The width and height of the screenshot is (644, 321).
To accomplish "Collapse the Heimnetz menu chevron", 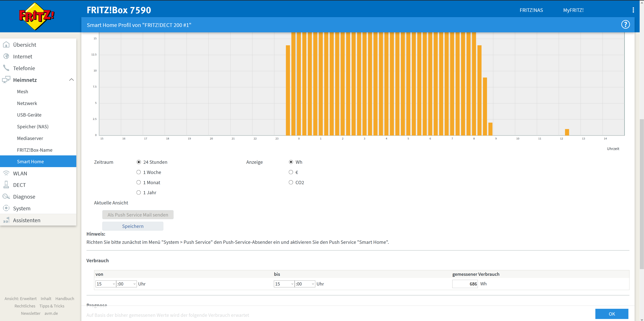I will pyautogui.click(x=71, y=80).
